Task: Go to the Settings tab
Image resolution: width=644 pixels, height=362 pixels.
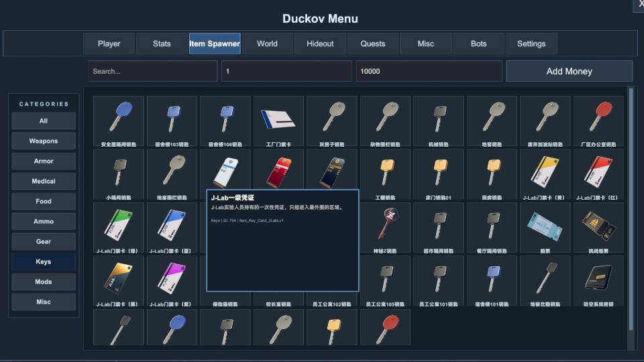Action: click(531, 44)
